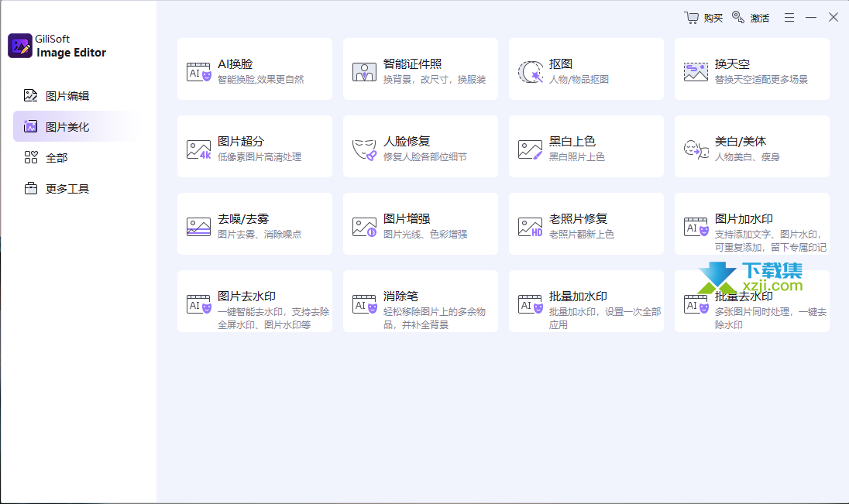Click the 替换天空适配更多场景 description

click(x=761, y=80)
